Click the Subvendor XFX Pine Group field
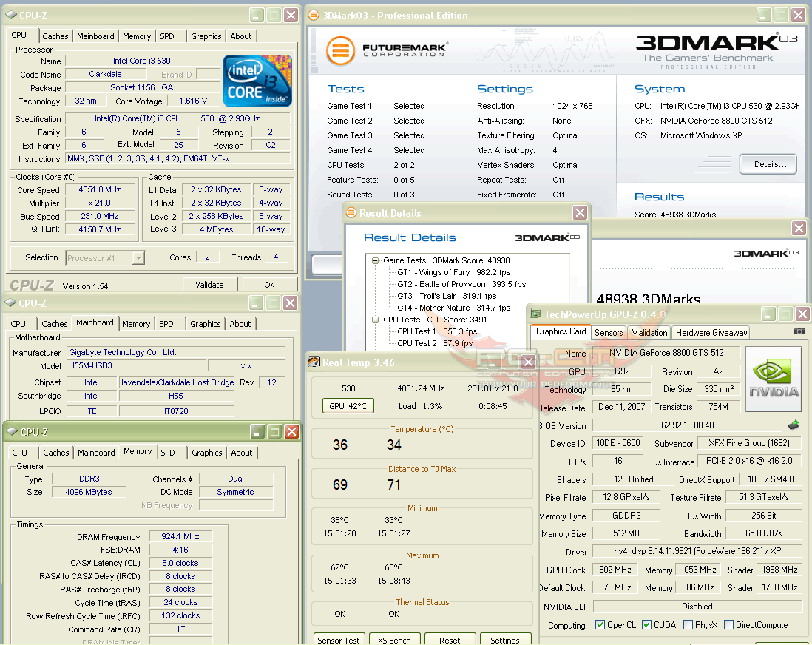 (749, 444)
